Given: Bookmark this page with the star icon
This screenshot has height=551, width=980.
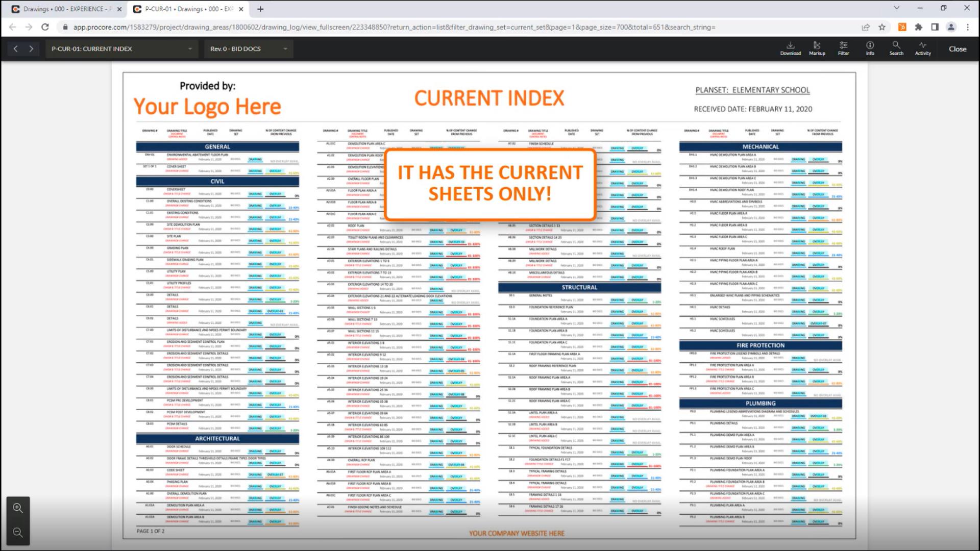Looking at the screenshot, I should (x=882, y=27).
